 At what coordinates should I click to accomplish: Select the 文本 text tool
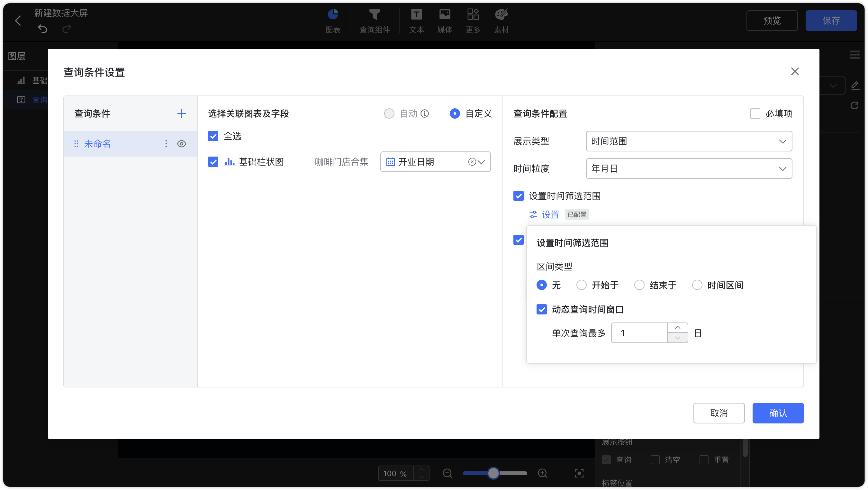pyautogui.click(x=416, y=21)
